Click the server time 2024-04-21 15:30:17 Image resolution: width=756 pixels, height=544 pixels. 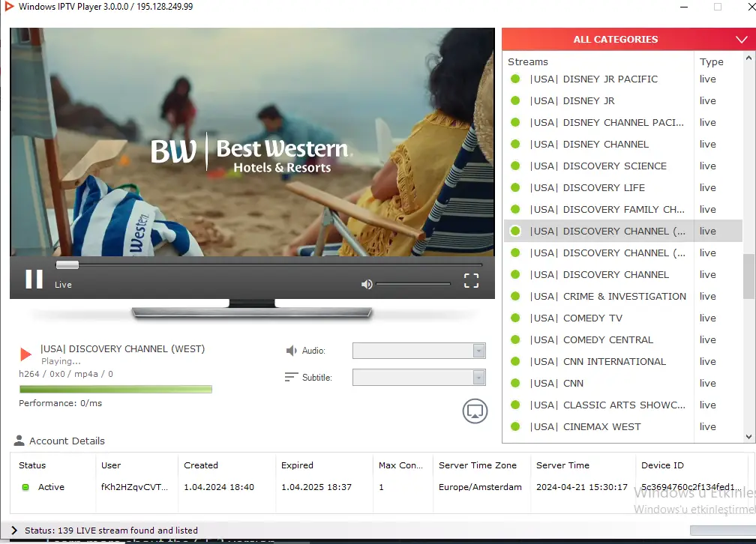coord(582,487)
